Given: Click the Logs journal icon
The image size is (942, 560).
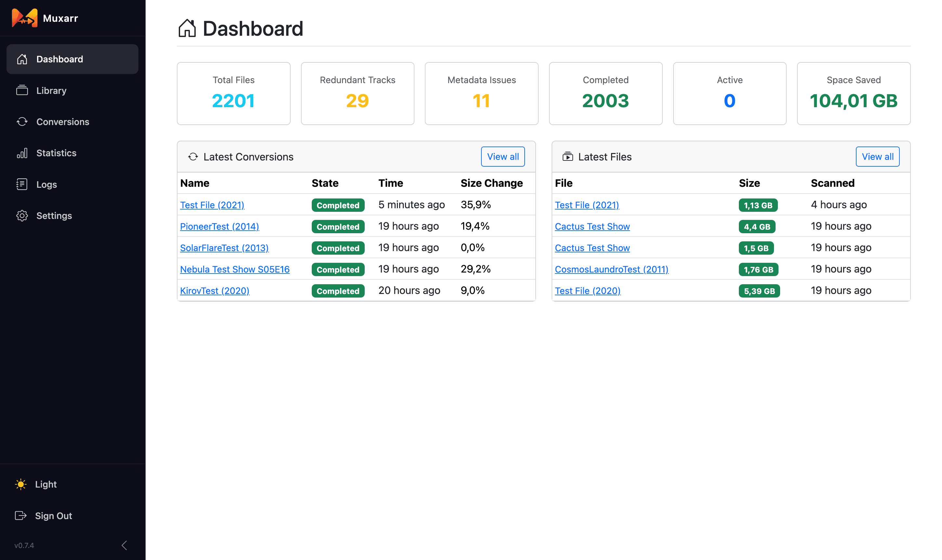Looking at the screenshot, I should click(22, 184).
